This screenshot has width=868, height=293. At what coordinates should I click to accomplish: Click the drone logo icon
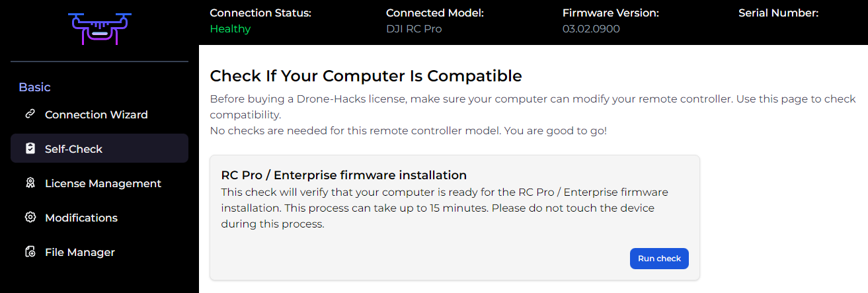(100, 28)
